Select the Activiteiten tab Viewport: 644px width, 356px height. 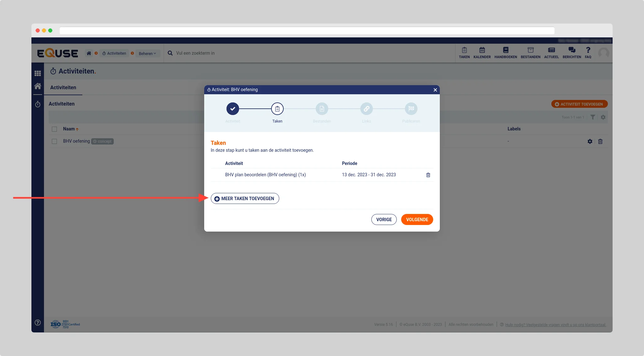point(63,87)
